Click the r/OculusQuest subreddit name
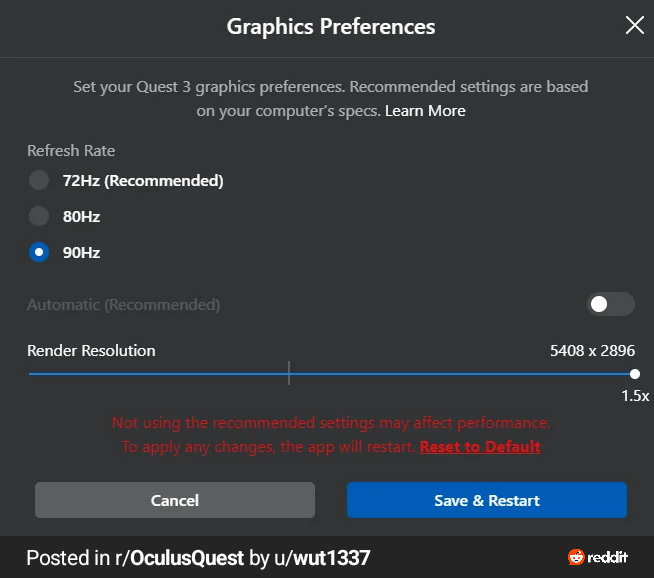Image resolution: width=654 pixels, height=578 pixels. pyautogui.click(x=180, y=558)
